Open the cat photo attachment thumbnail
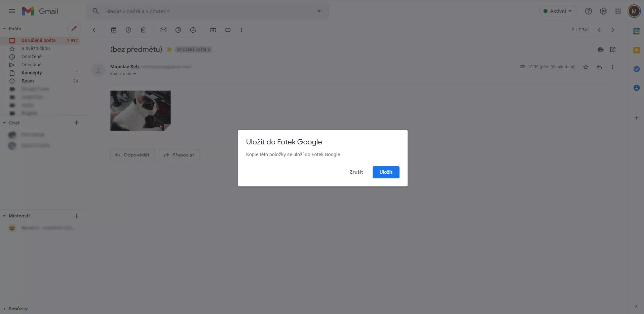The image size is (644, 314). tap(140, 110)
